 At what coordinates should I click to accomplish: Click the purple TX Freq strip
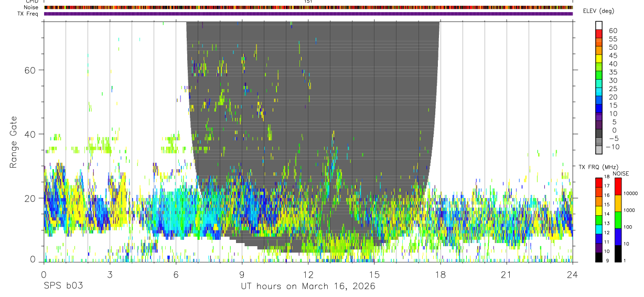pos(308,14)
